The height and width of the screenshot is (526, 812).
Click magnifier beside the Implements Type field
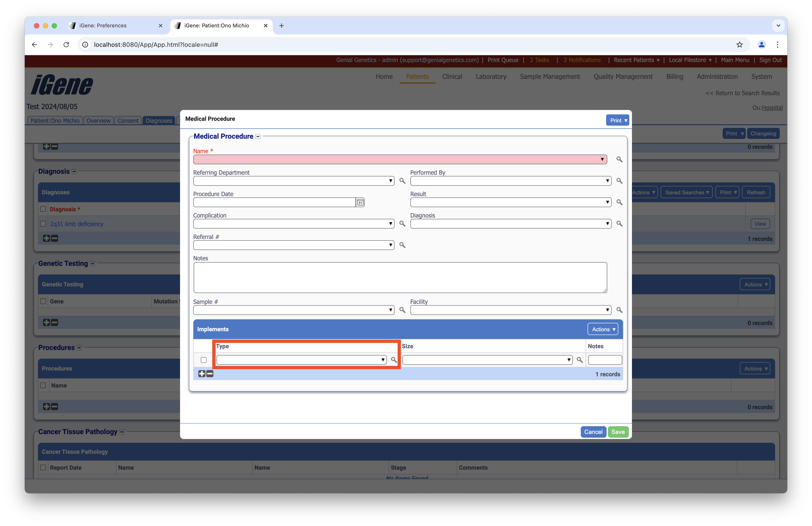tap(394, 360)
